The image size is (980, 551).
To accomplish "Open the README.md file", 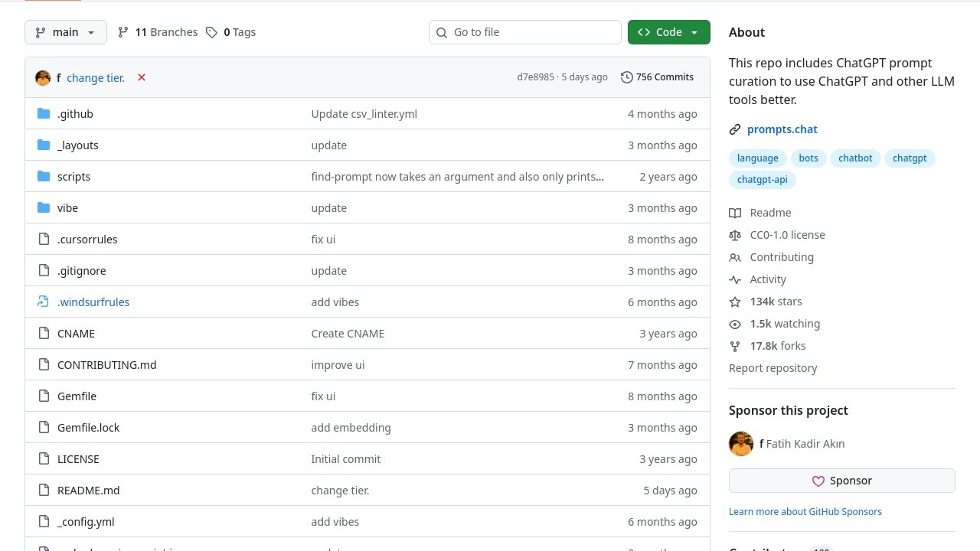I will [x=88, y=491].
